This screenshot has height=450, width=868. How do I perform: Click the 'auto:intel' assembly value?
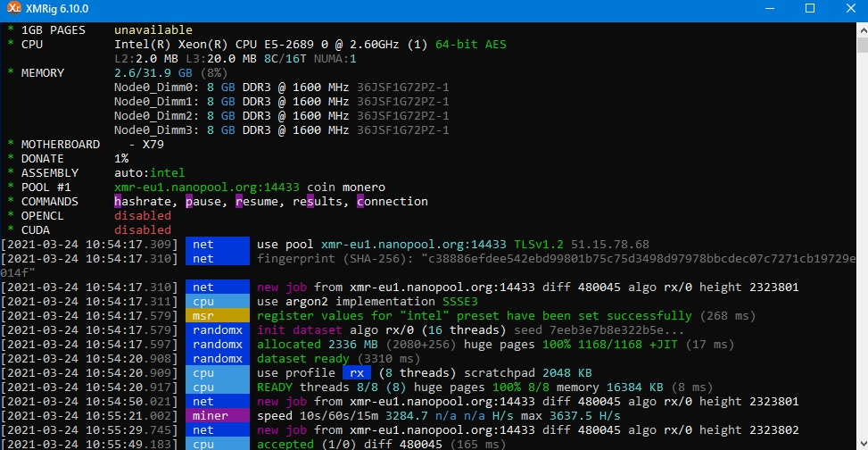pos(150,173)
